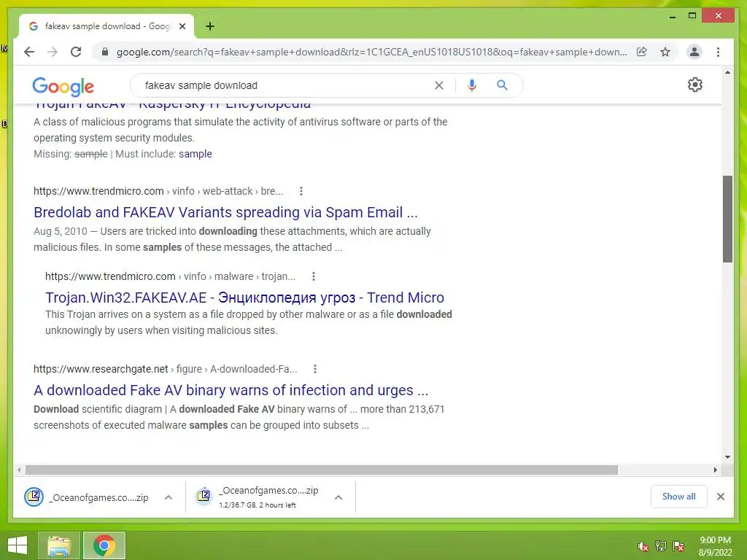
Task: Submit search with magnifier icon
Action: 502,85
